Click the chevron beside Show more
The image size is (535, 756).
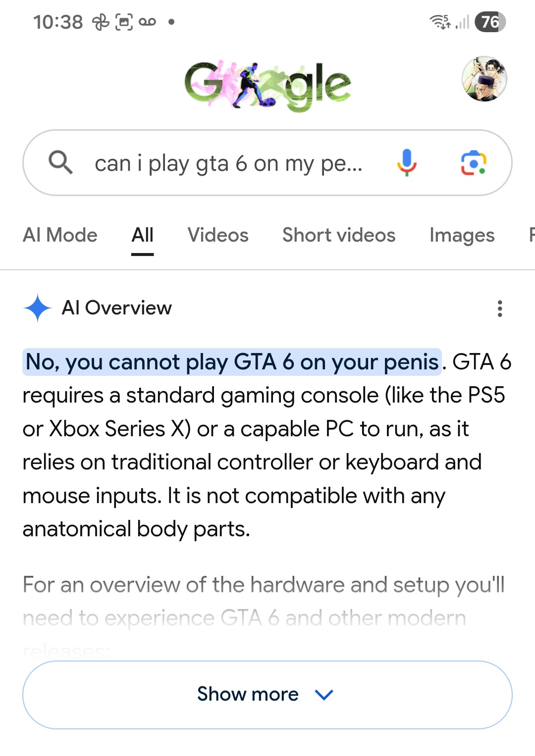tap(324, 695)
